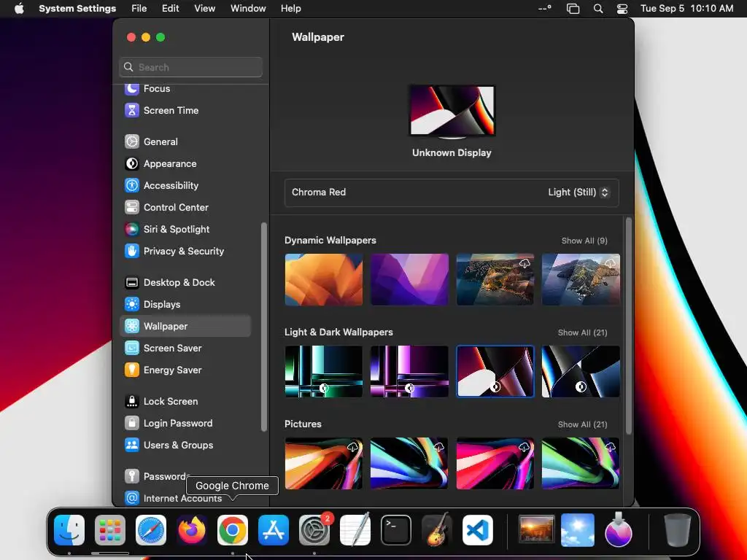The width and height of the screenshot is (747, 560).
Task: Click the wallpaper list scrollbar
Action: [x=628, y=326]
